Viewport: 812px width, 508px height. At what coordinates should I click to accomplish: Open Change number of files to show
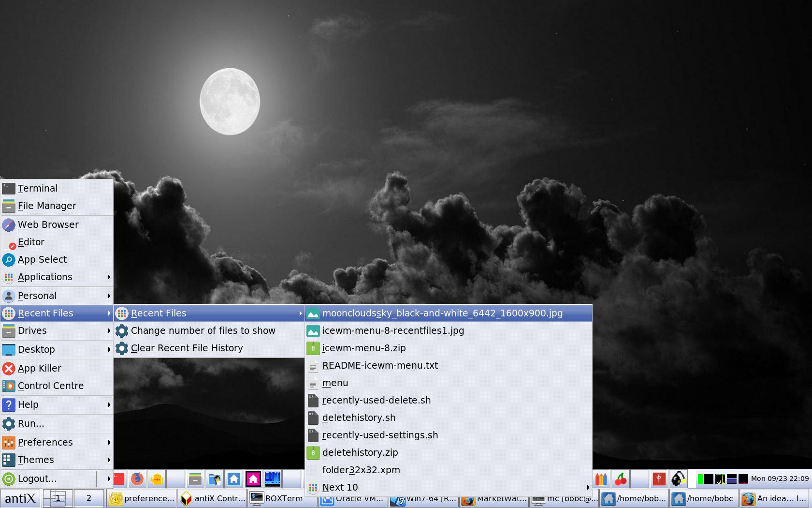[203, 330]
